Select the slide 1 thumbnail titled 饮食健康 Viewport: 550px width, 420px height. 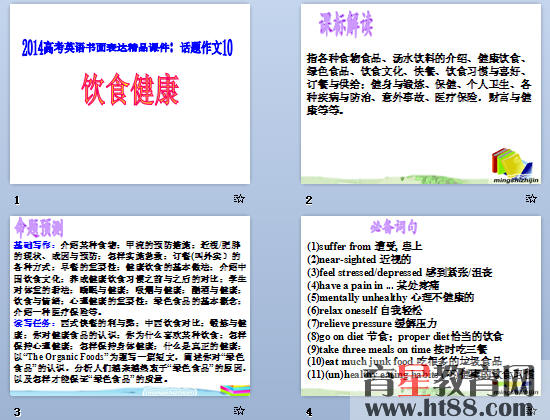click(130, 94)
